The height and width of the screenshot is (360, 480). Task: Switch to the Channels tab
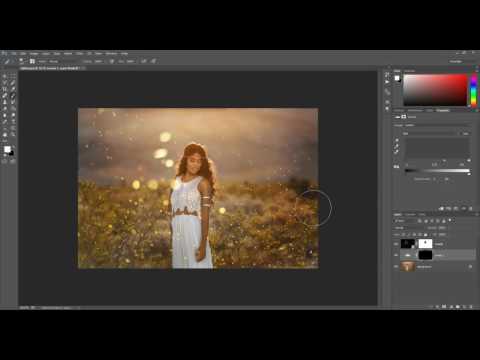pos(411,214)
